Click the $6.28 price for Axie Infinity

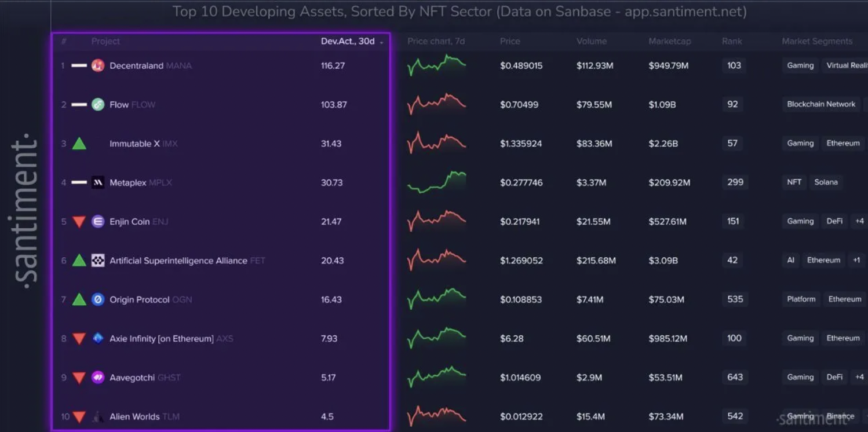pos(512,338)
